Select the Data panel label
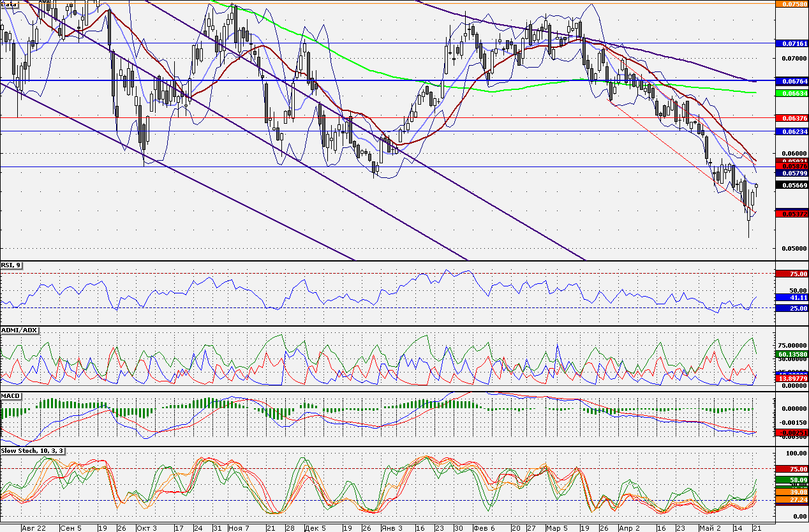Screen dimensions: 809x532 point(9,3)
